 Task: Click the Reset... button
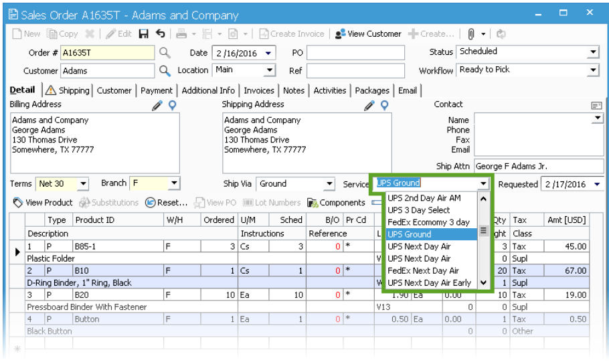point(166,203)
